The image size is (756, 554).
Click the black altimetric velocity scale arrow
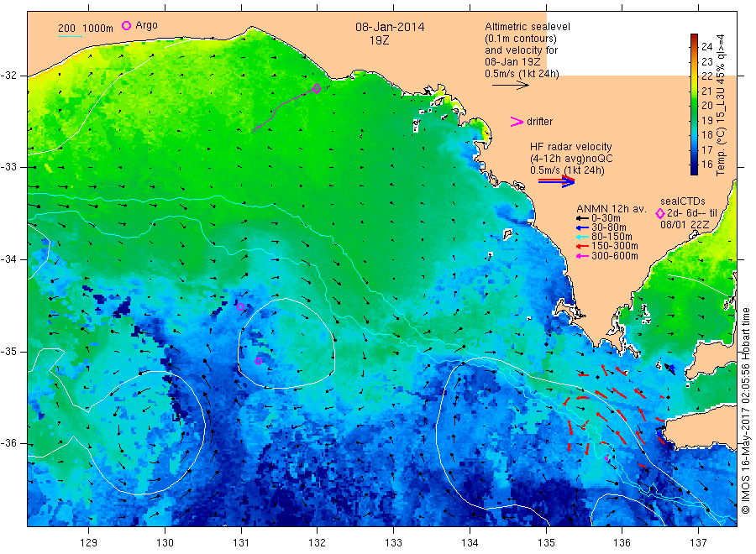coord(511,86)
